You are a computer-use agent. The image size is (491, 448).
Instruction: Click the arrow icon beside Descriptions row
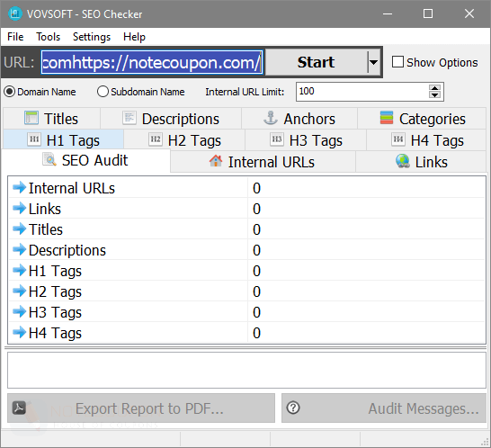(x=20, y=249)
